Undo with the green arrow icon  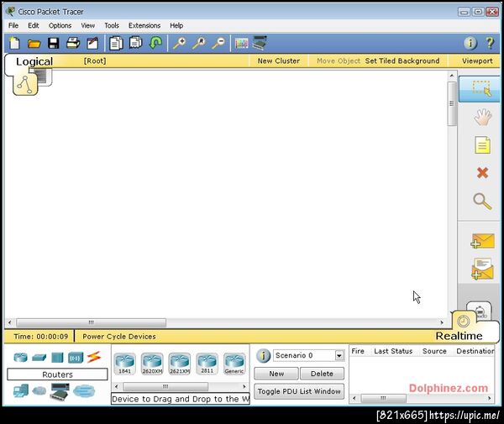pos(156,43)
